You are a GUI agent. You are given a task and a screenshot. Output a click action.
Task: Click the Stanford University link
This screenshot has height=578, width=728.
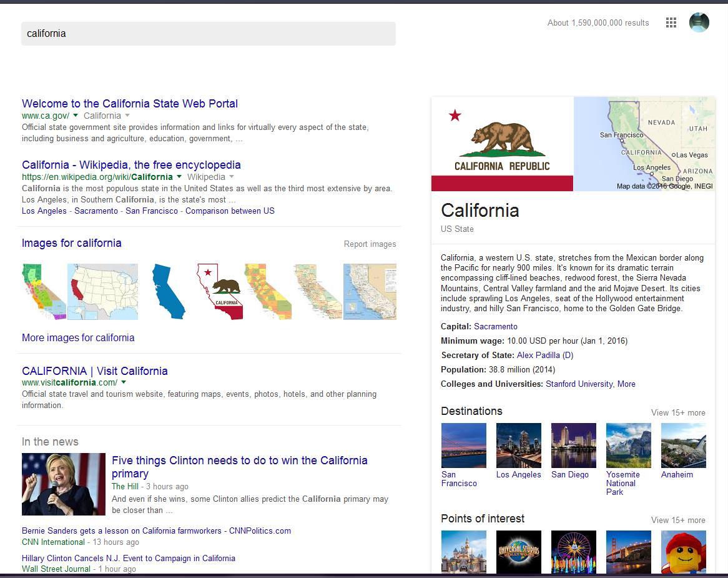(579, 384)
